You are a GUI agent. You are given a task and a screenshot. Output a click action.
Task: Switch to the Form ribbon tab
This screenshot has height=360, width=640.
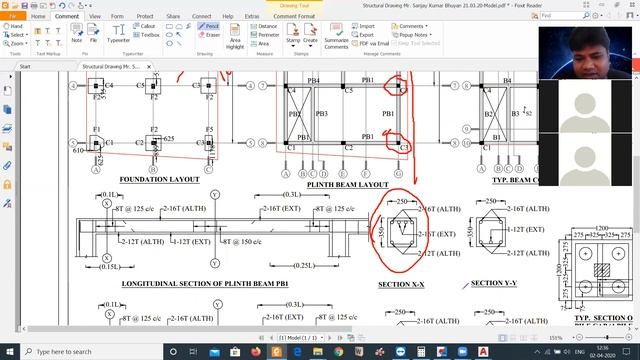(x=117, y=16)
